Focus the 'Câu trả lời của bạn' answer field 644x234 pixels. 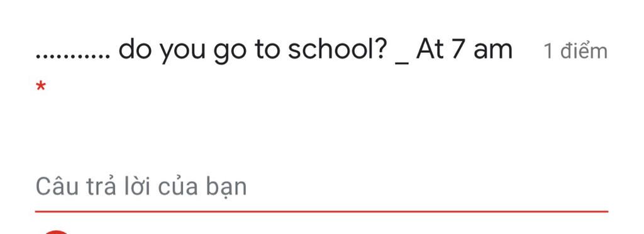click(321, 187)
